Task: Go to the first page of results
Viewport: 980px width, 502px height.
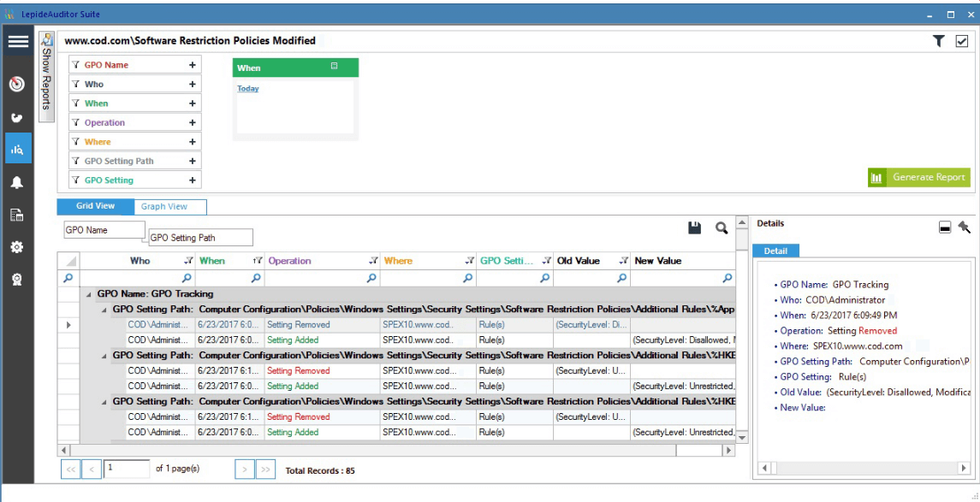Action: click(71, 470)
